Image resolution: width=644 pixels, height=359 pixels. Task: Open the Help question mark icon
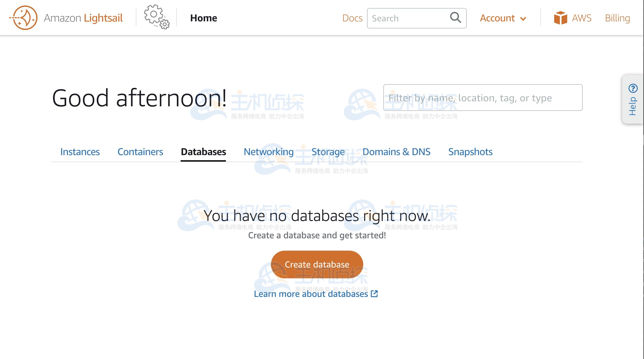633,88
